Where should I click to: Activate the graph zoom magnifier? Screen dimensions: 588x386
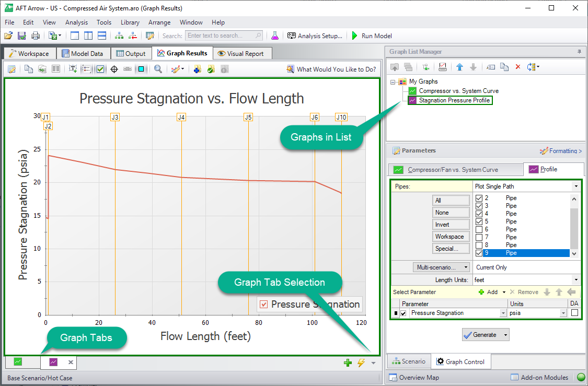[158, 69]
